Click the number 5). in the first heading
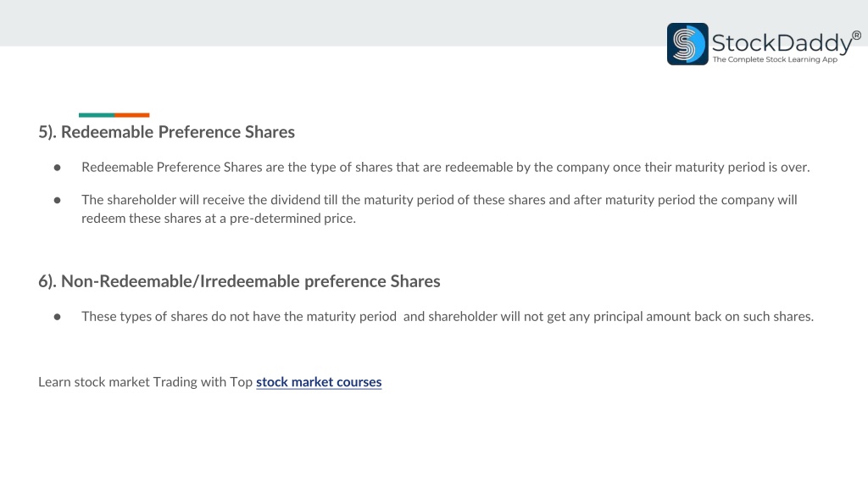Image resolution: width=868 pixels, height=488 pixels. (47, 131)
